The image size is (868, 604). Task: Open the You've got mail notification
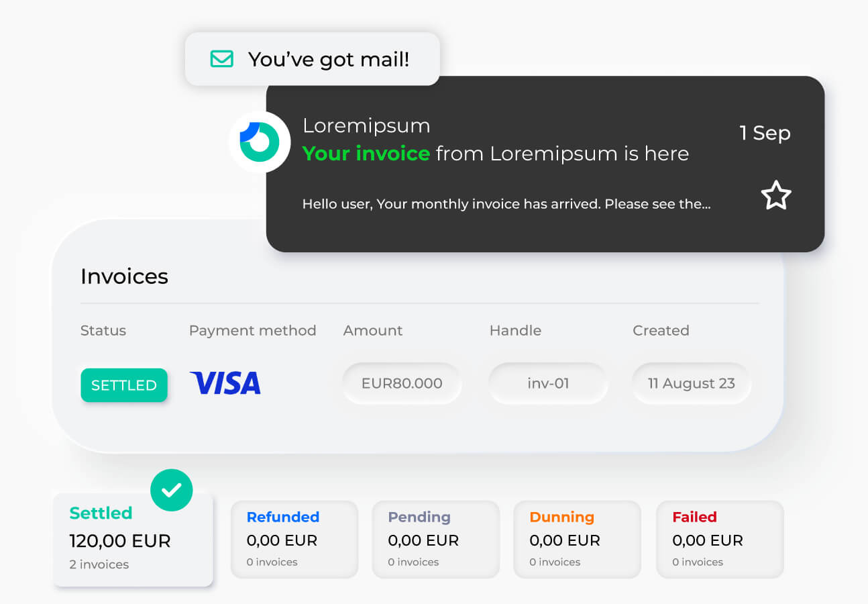313,59
